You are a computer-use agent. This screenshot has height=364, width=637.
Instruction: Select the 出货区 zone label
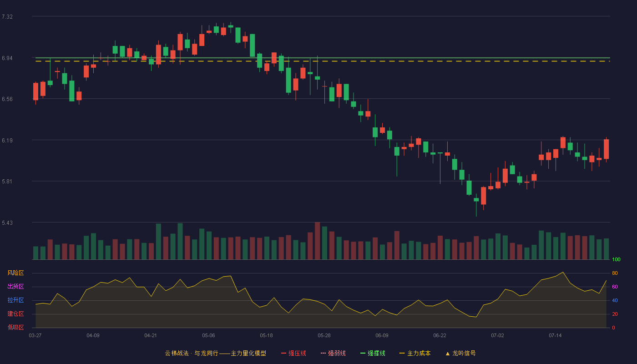(15, 287)
